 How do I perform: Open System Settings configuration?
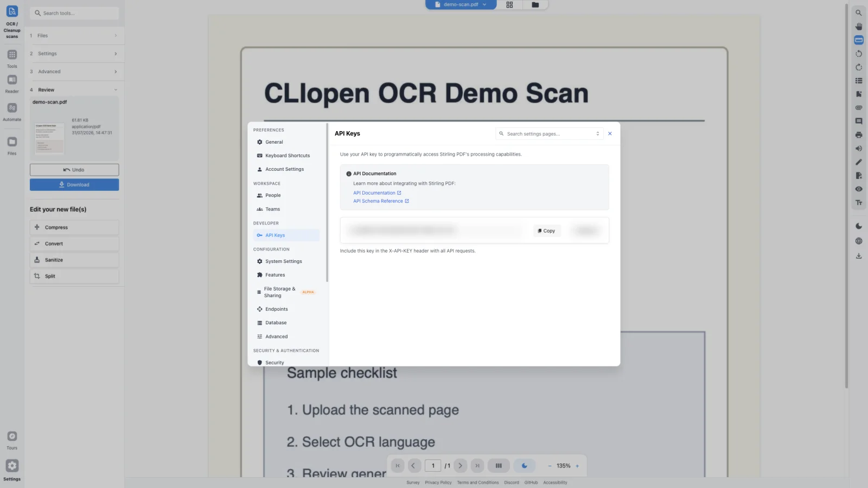coord(286,261)
